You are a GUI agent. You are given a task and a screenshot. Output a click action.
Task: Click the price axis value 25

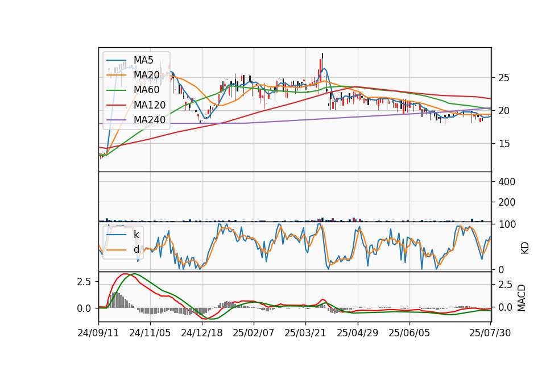point(504,78)
